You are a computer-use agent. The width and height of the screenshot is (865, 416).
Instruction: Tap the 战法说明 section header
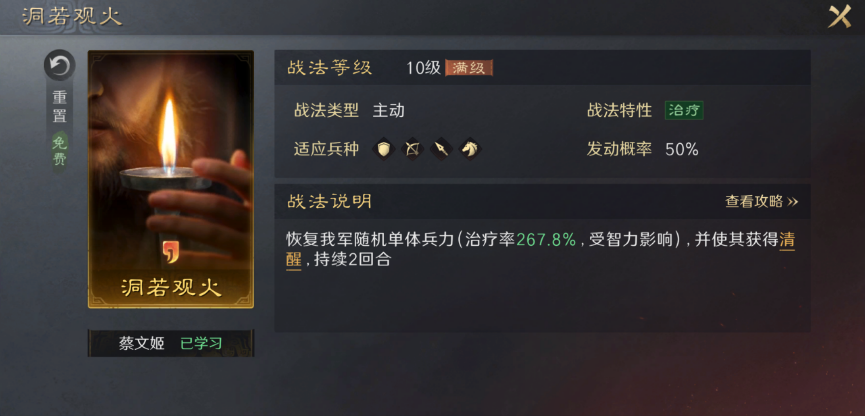[329, 201]
